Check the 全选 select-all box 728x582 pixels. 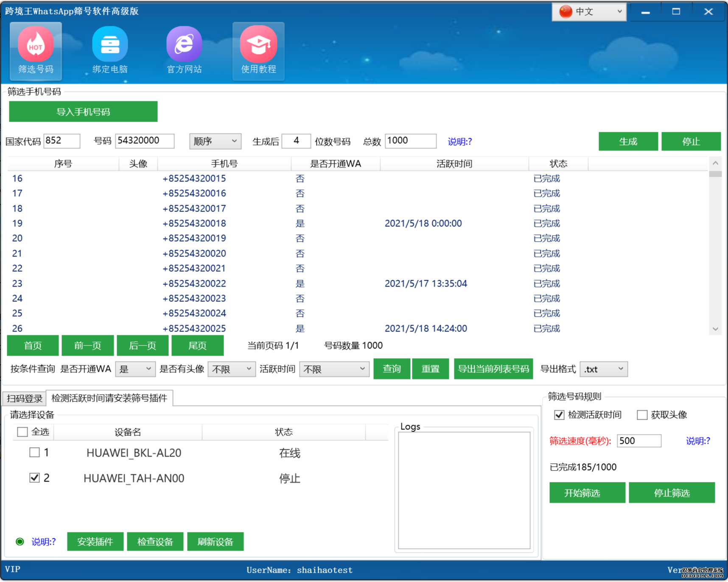point(22,432)
